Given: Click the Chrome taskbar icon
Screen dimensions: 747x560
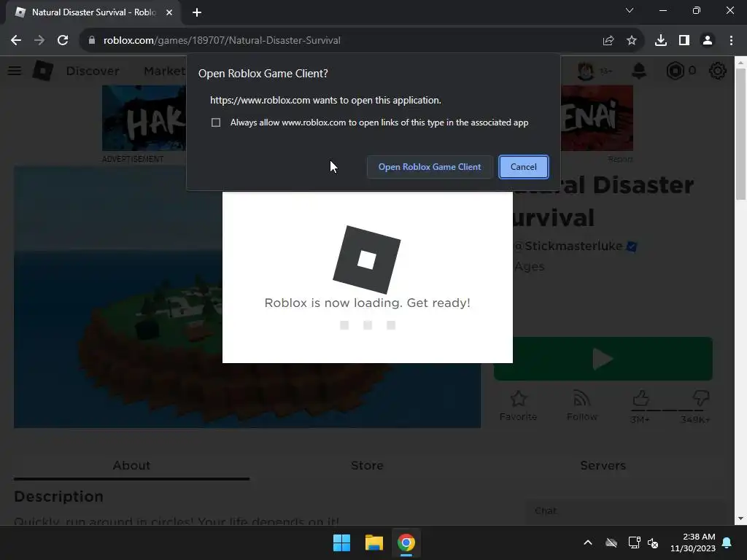Looking at the screenshot, I should pyautogui.click(x=406, y=542).
